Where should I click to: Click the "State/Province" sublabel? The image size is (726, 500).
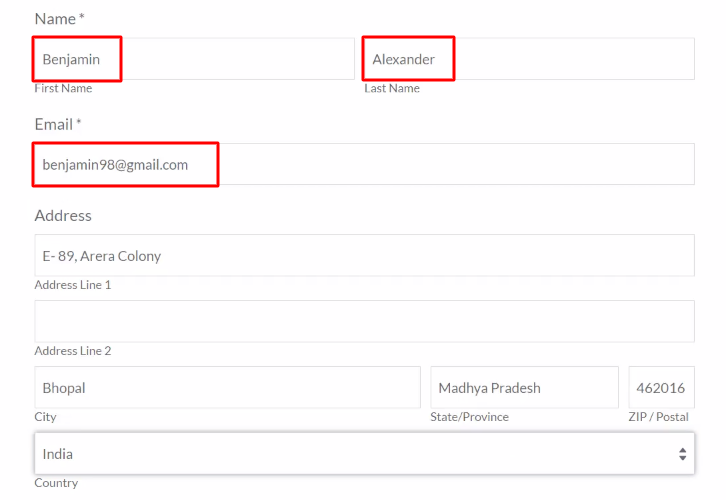click(469, 417)
